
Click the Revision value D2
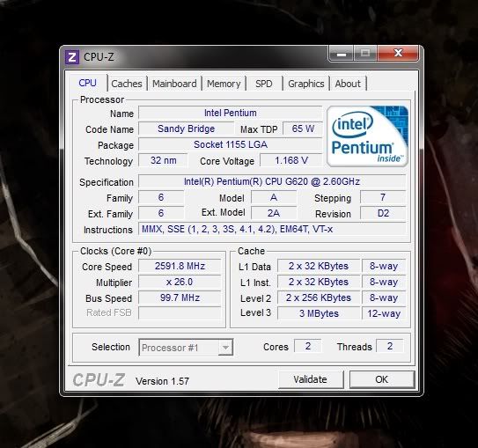(x=383, y=213)
